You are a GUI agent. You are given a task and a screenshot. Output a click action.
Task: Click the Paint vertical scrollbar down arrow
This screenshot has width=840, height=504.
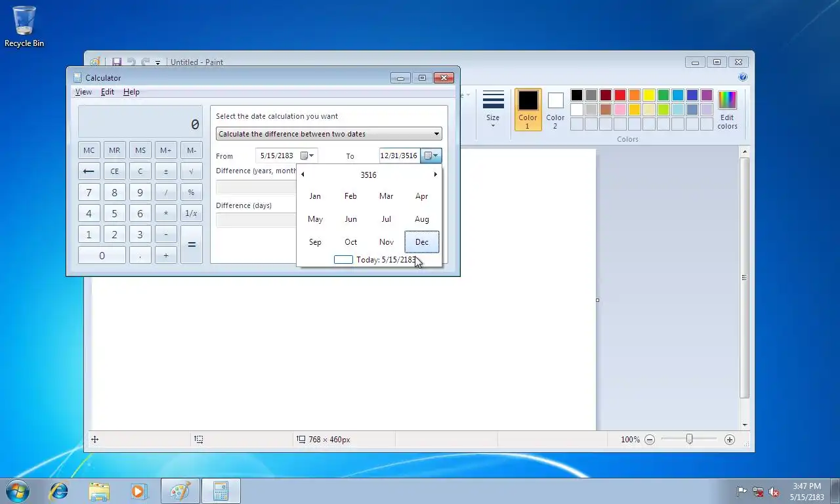744,425
